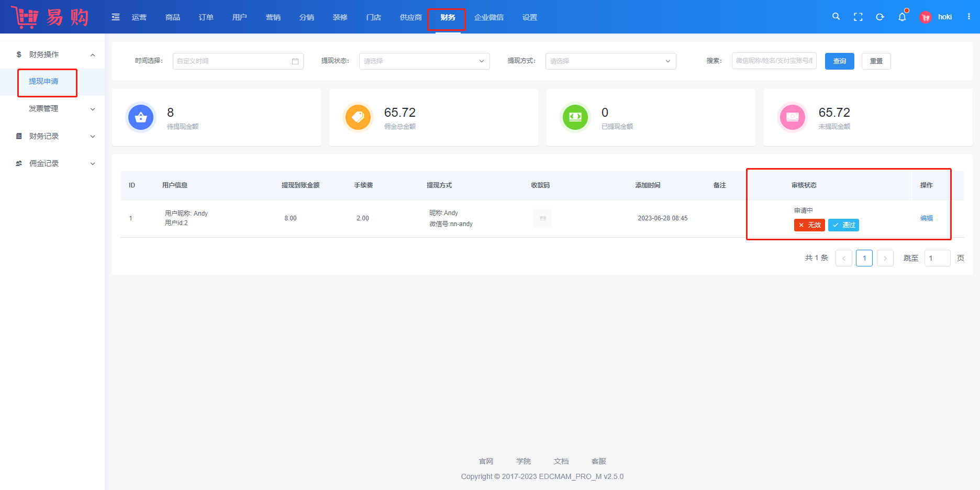
Task: Click the hoki user avatar
Action: coord(926,17)
